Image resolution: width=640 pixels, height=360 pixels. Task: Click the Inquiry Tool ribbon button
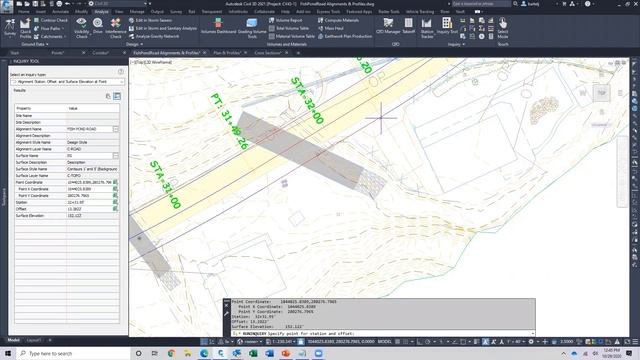tap(447, 26)
